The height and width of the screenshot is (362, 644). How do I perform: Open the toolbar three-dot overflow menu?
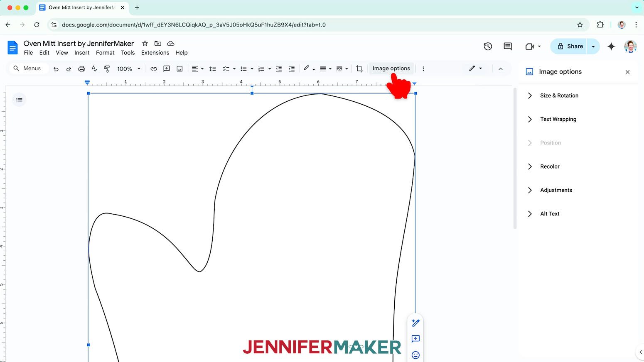(x=423, y=69)
